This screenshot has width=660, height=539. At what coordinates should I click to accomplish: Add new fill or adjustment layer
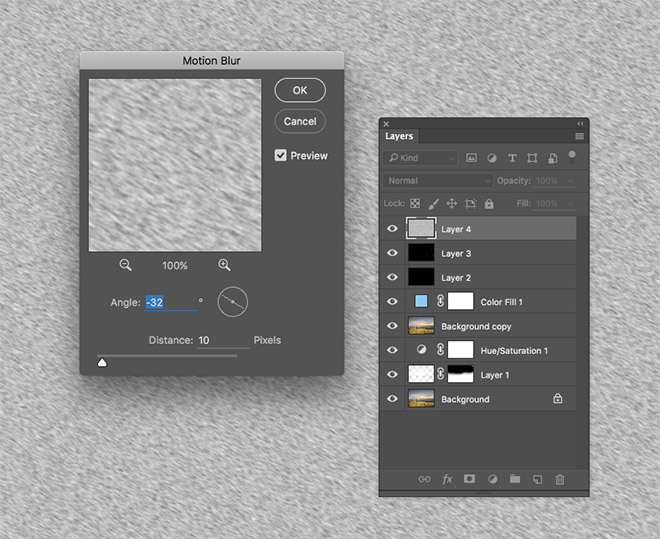point(492,479)
